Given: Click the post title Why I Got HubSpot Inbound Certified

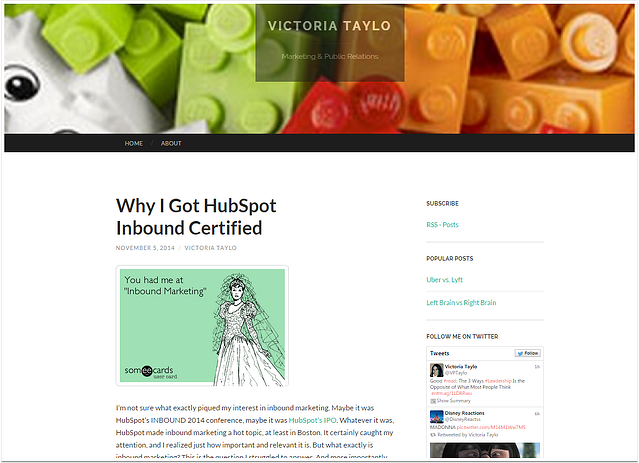Looking at the screenshot, I should 196,217.
